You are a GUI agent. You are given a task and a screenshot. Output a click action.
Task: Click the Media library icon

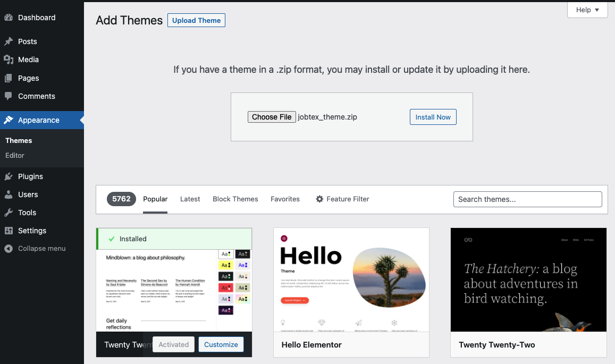[x=8, y=60]
